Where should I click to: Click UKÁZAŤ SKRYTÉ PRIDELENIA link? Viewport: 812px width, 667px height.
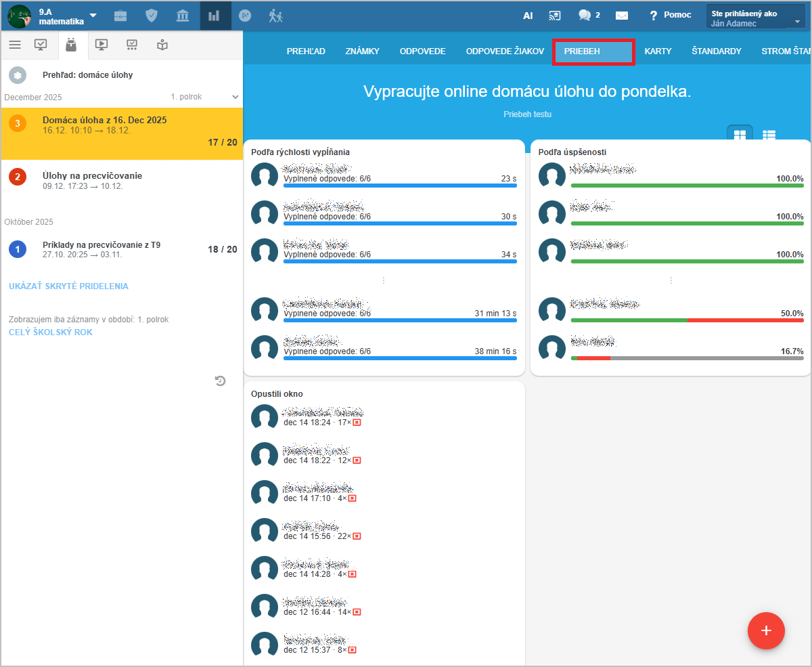[x=68, y=286]
